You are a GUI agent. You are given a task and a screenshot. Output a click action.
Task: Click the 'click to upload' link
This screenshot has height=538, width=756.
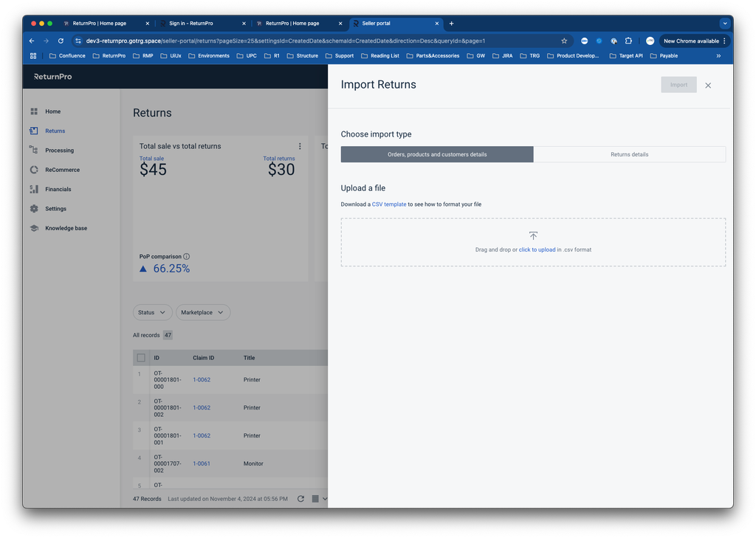point(537,250)
